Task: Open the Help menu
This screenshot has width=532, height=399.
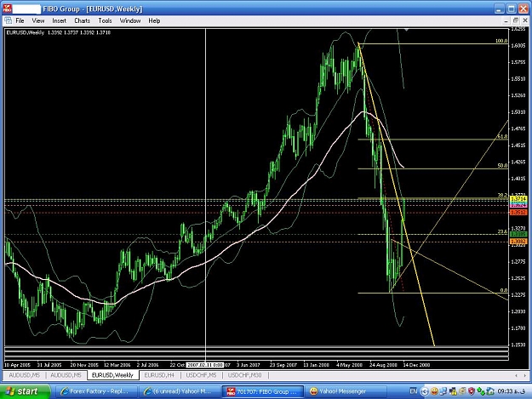Action: (x=154, y=20)
